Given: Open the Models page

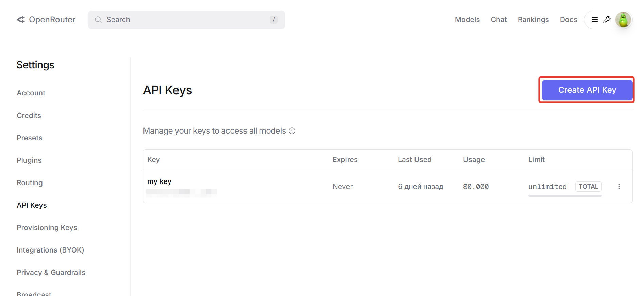Looking at the screenshot, I should [467, 20].
